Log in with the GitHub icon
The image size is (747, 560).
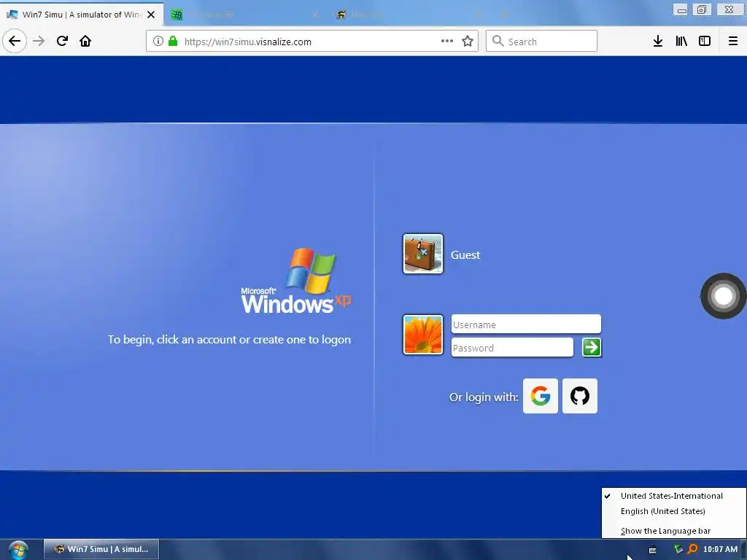point(580,396)
